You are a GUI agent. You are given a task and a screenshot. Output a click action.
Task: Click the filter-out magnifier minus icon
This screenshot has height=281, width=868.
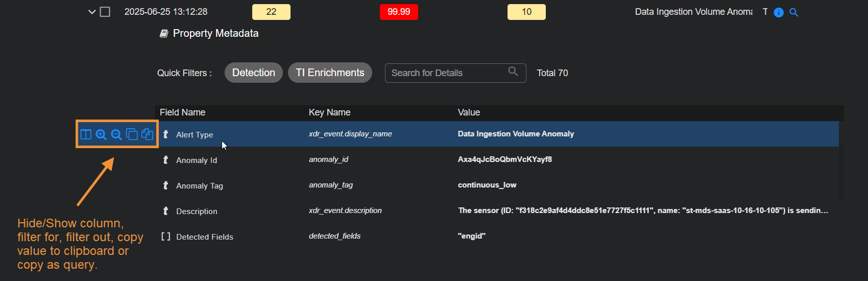click(116, 134)
